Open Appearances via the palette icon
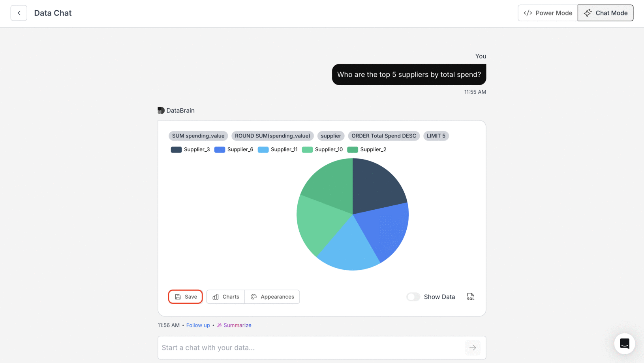644x363 pixels. coord(254,297)
